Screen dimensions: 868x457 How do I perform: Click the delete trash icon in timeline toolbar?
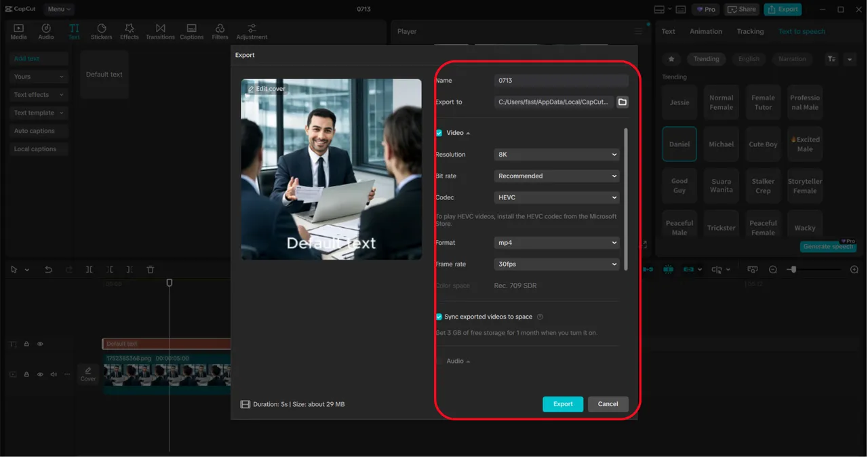pos(151,269)
